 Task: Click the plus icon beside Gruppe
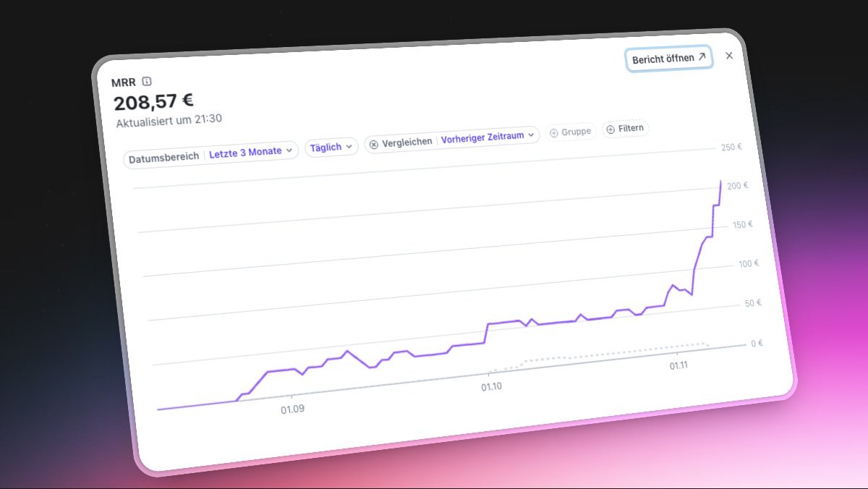click(554, 132)
